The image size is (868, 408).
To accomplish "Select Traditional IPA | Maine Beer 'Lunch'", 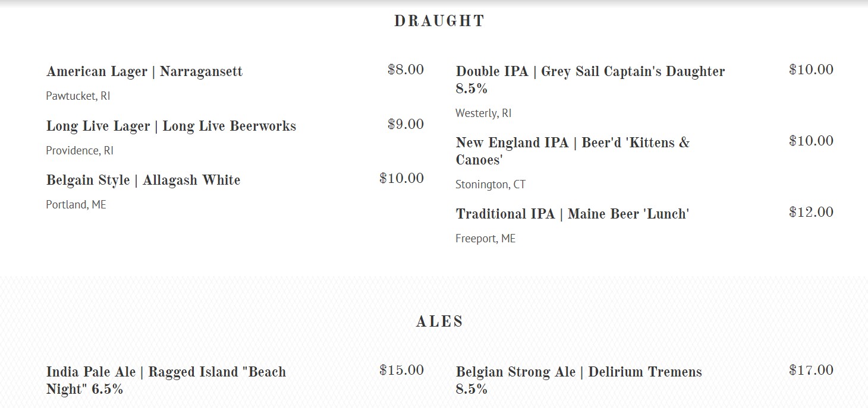I will 572,214.
